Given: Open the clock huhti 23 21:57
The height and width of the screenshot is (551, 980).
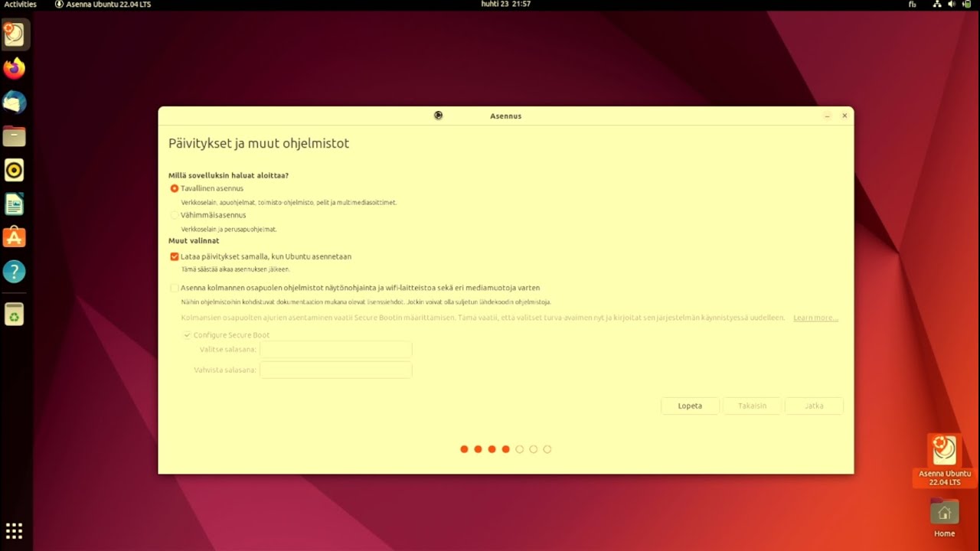Looking at the screenshot, I should (505, 5).
